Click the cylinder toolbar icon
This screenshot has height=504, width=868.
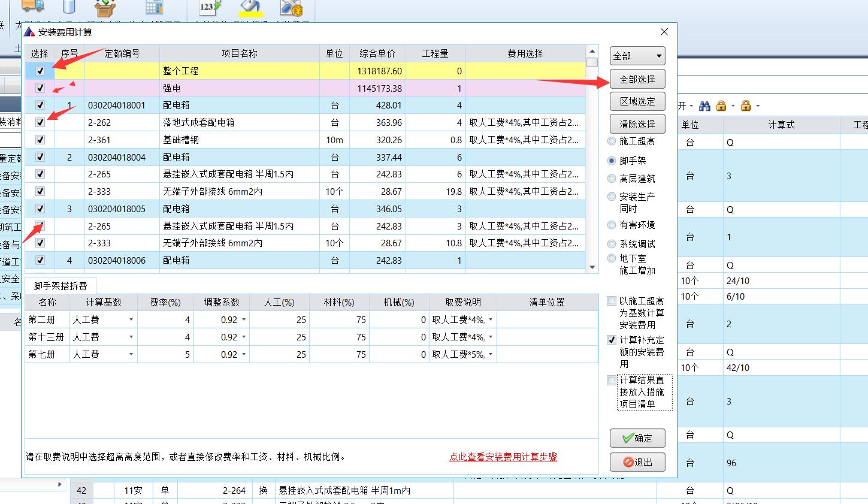coord(69,7)
